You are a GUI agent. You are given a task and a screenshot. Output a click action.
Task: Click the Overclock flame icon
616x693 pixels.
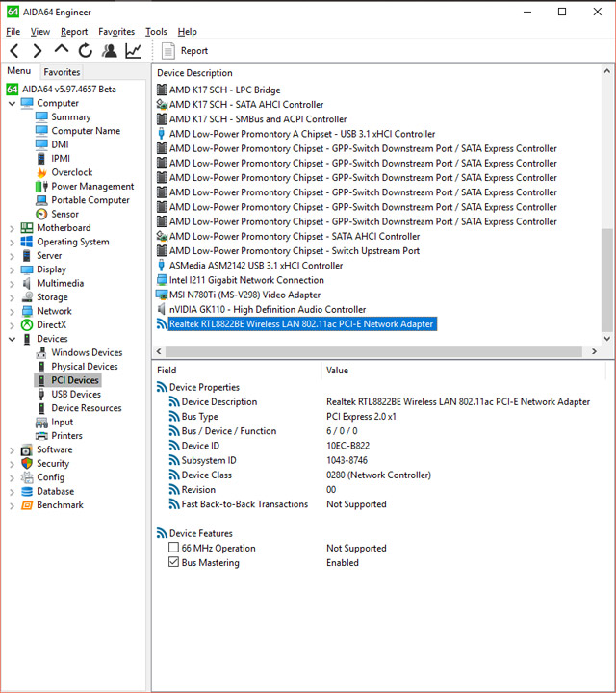tap(41, 172)
